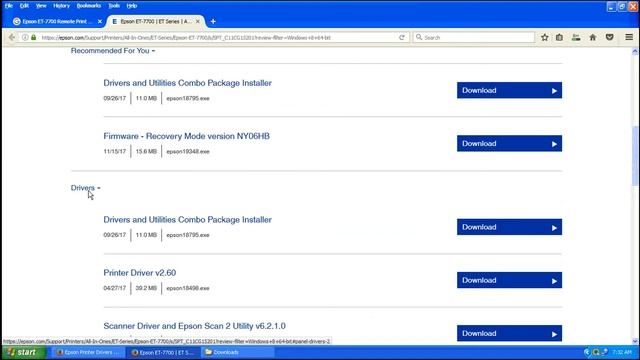Screen dimensions: 640x360
Task: Click the search magnifier icon
Action: point(419,37)
